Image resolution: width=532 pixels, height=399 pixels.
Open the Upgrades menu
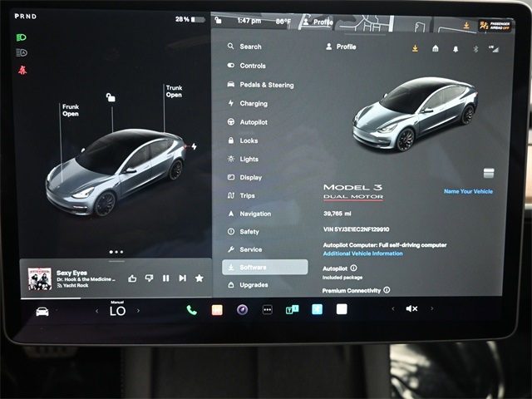click(248, 284)
